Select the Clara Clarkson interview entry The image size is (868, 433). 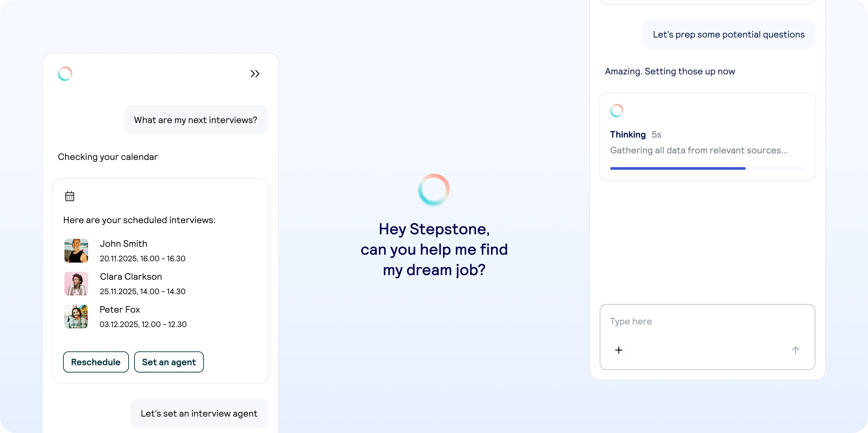(x=142, y=284)
